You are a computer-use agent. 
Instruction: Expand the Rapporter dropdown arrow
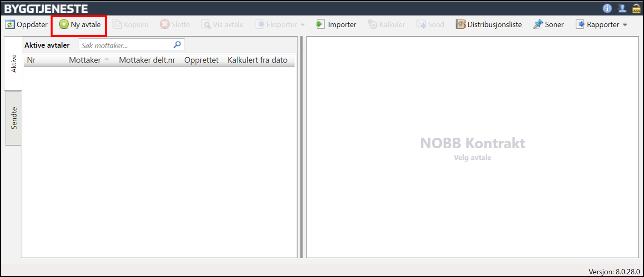(625, 25)
